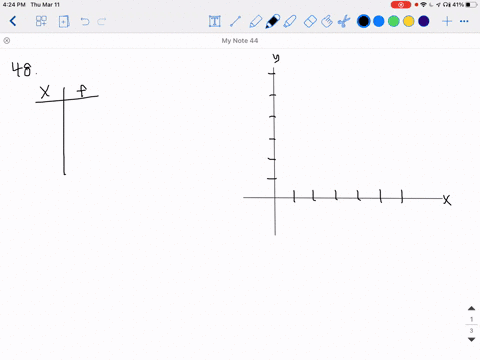Image resolution: width=480 pixels, height=360 pixels.
Task: Add a new color with the plus icon
Action: tap(447, 21)
